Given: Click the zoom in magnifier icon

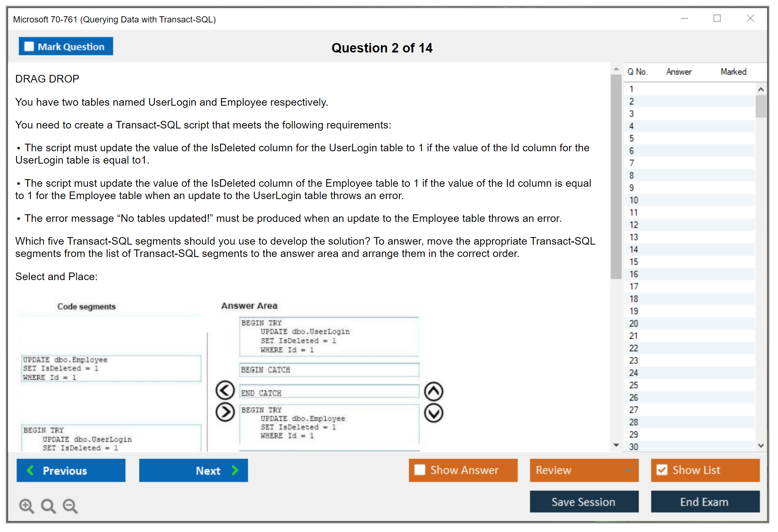Looking at the screenshot, I should [26, 506].
